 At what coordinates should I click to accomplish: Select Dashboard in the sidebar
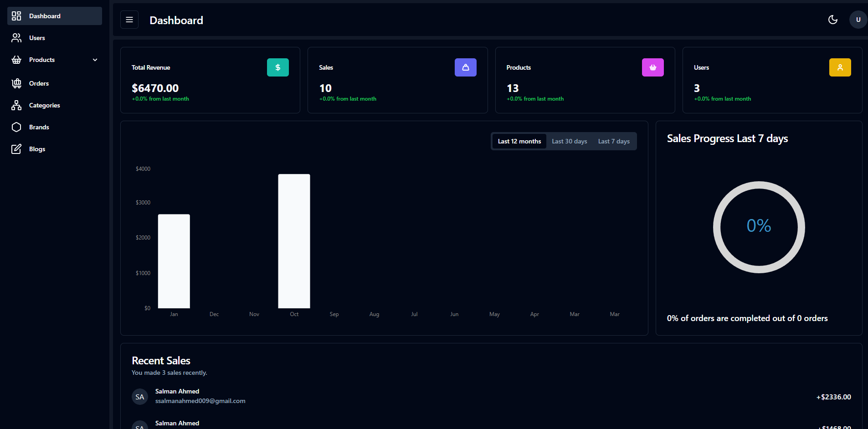tap(45, 16)
